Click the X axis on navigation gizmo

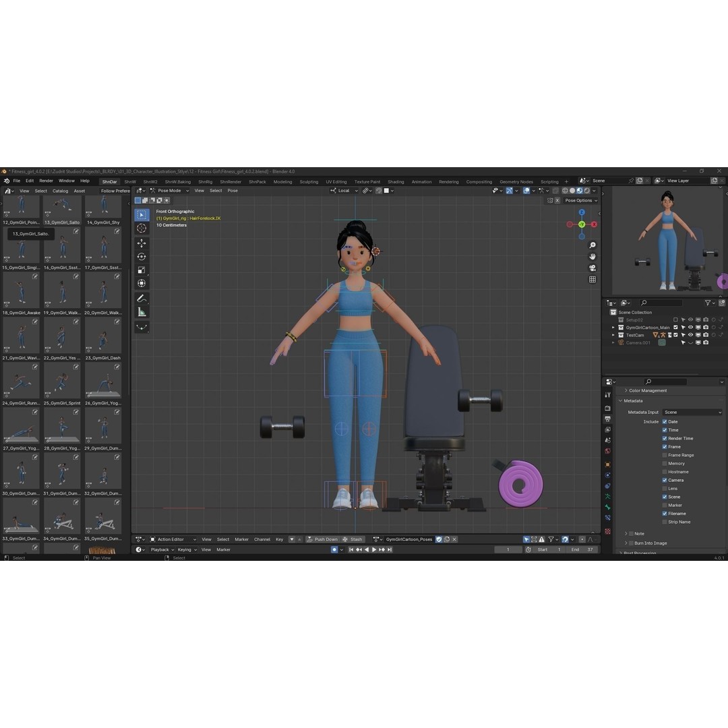[x=594, y=224]
